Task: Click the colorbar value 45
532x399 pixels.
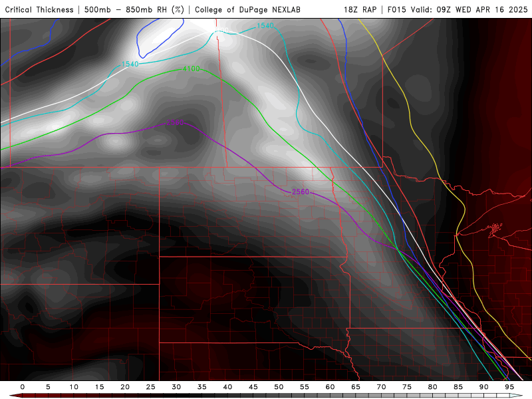Action: click(x=253, y=387)
